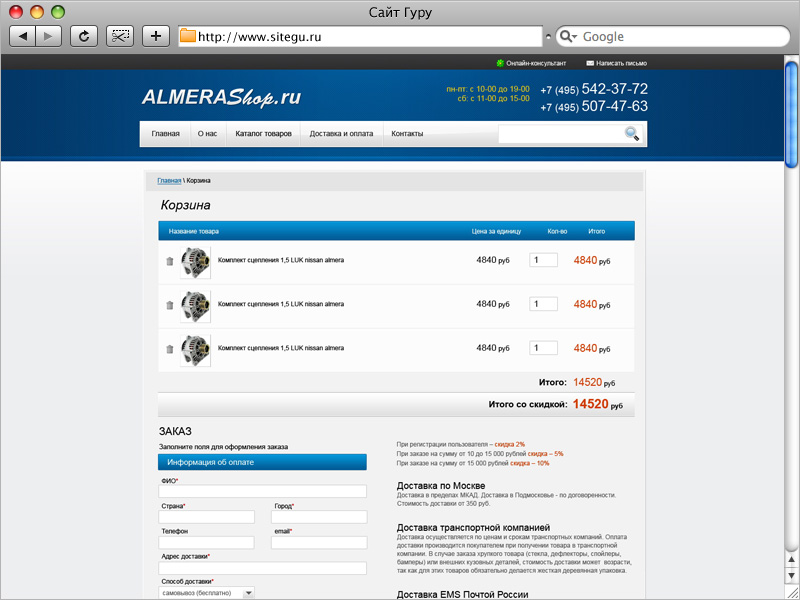Click the scissors snapshot toolbar button

click(x=120, y=36)
